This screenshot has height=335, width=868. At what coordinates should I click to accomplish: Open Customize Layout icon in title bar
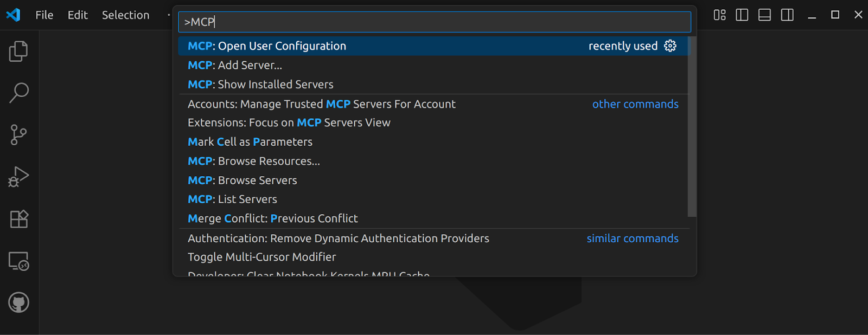(x=719, y=15)
